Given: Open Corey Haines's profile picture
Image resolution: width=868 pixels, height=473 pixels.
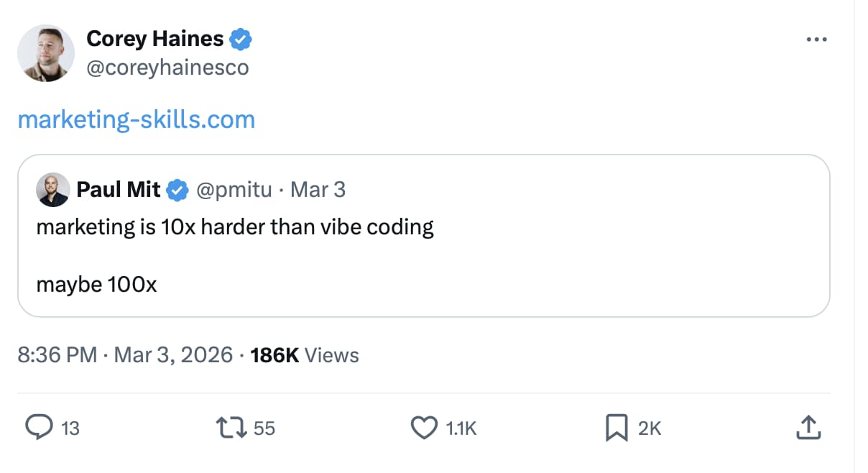Looking at the screenshot, I should coord(46,53).
